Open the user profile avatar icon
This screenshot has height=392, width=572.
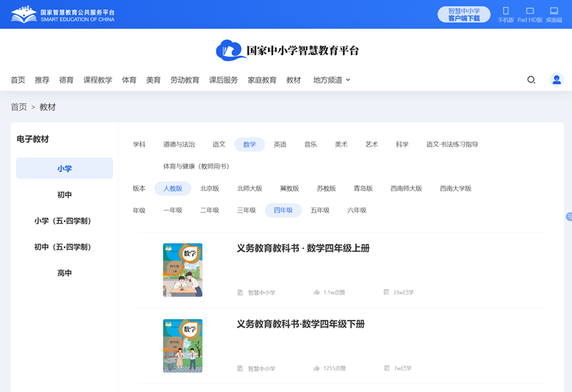[x=557, y=79]
